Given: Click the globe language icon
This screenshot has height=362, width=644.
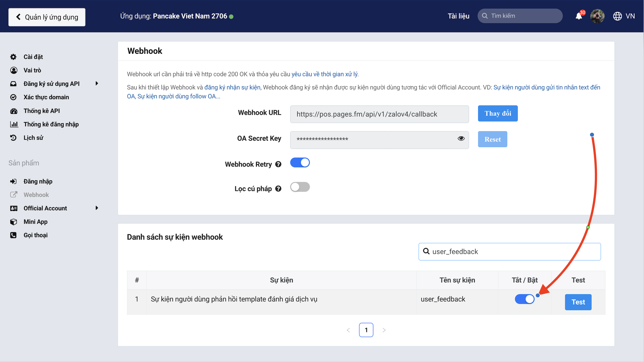Looking at the screenshot, I should [617, 16].
